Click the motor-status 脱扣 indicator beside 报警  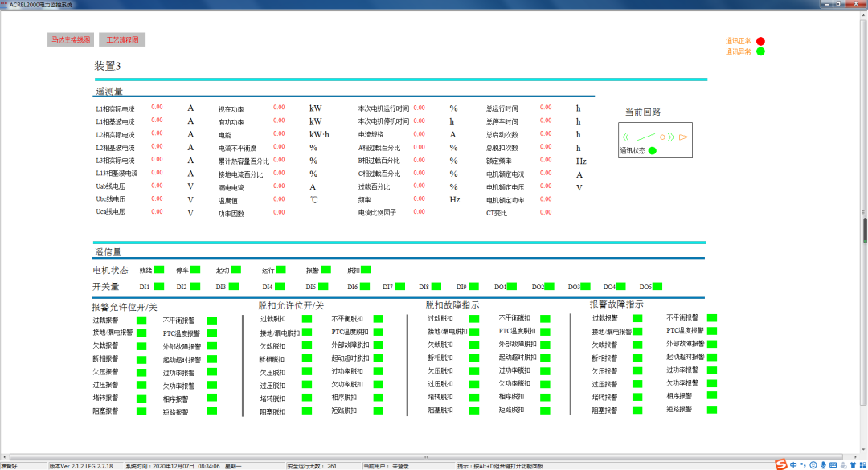tap(366, 270)
